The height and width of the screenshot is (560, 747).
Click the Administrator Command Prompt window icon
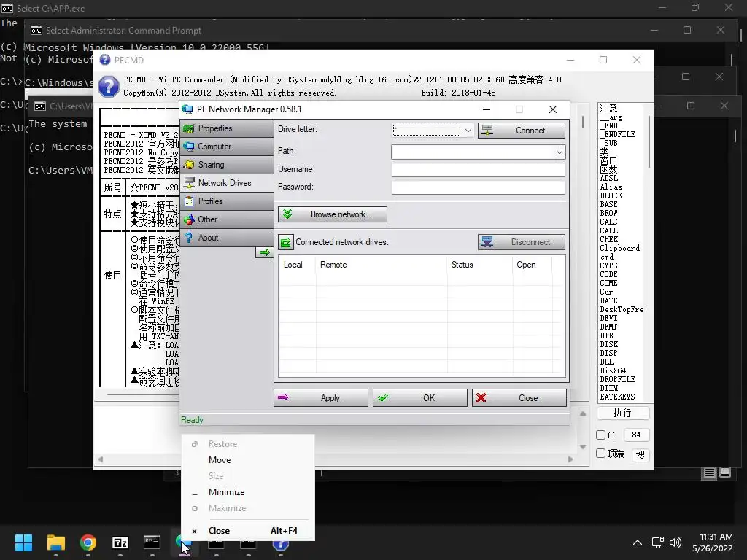click(36, 31)
